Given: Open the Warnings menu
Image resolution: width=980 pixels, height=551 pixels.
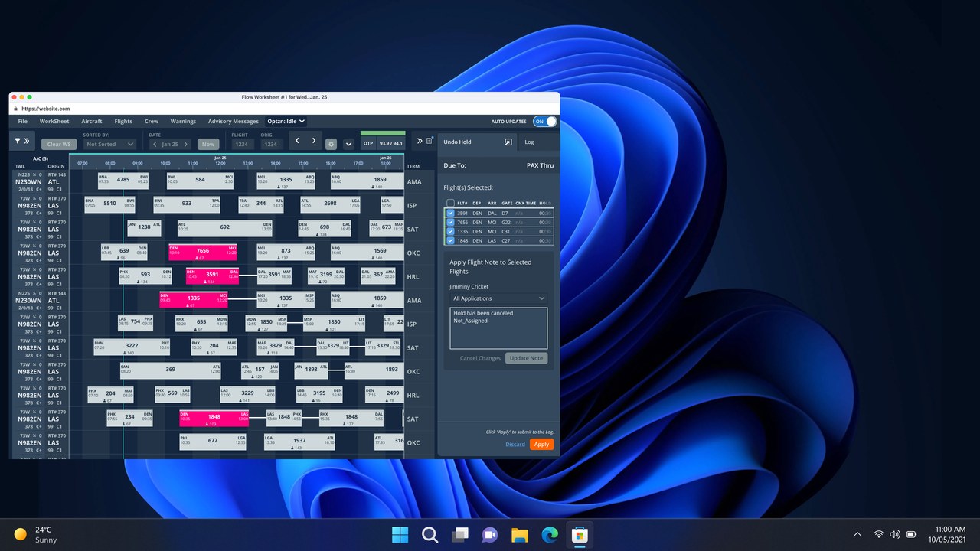Looking at the screenshot, I should 183,121.
